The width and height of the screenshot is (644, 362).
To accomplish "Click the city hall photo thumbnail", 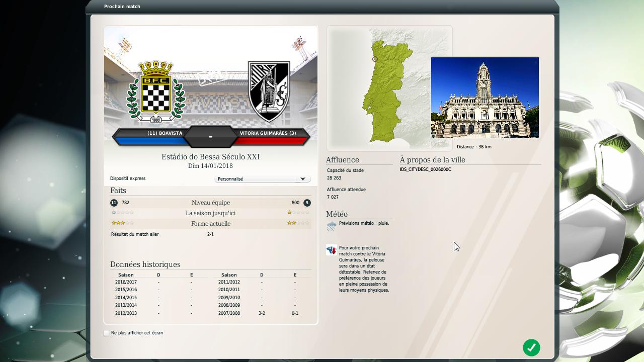I will tap(485, 98).
